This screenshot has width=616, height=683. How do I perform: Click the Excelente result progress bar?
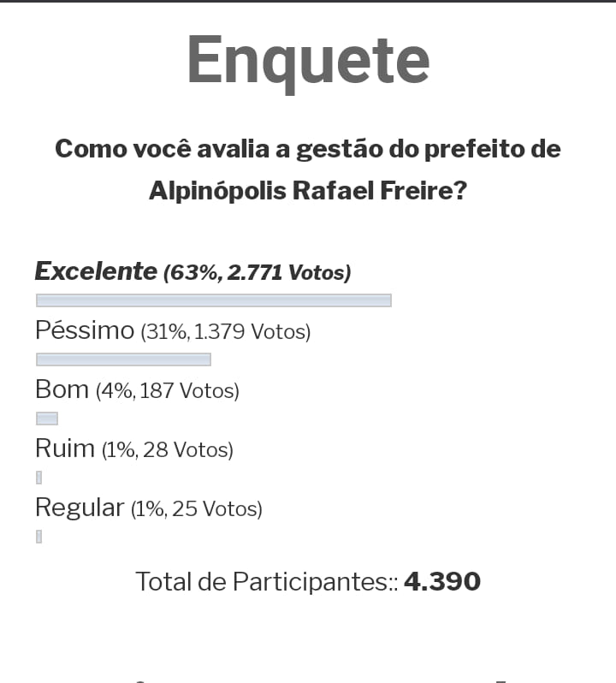(214, 300)
